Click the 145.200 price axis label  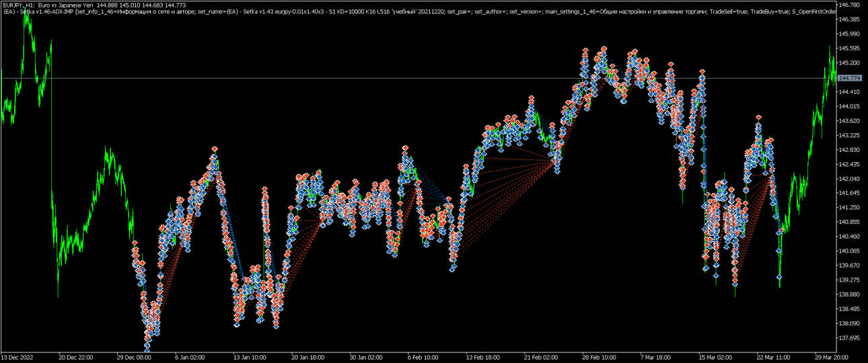tap(851, 63)
